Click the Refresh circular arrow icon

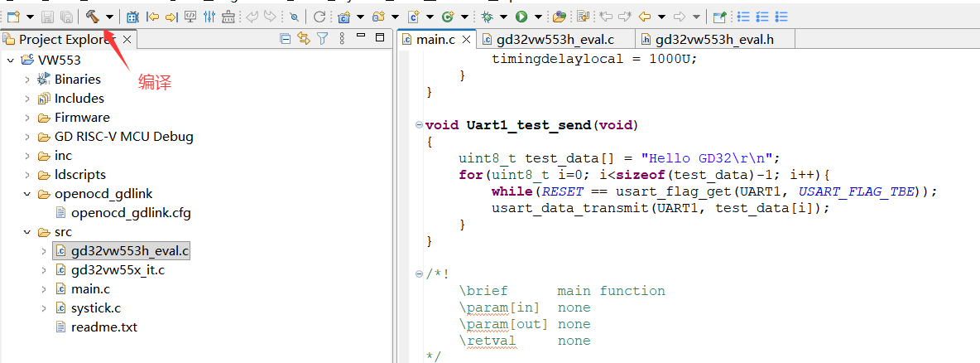319,16
